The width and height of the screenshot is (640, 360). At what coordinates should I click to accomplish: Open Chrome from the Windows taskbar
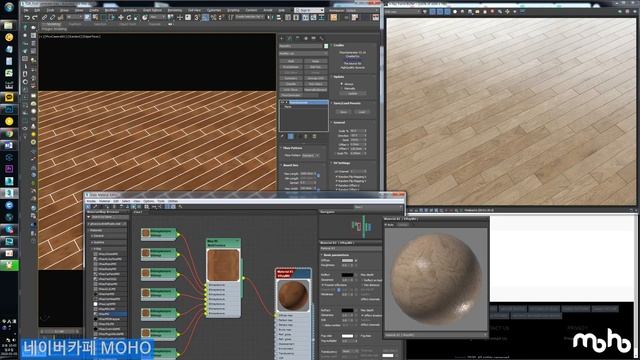point(9,133)
